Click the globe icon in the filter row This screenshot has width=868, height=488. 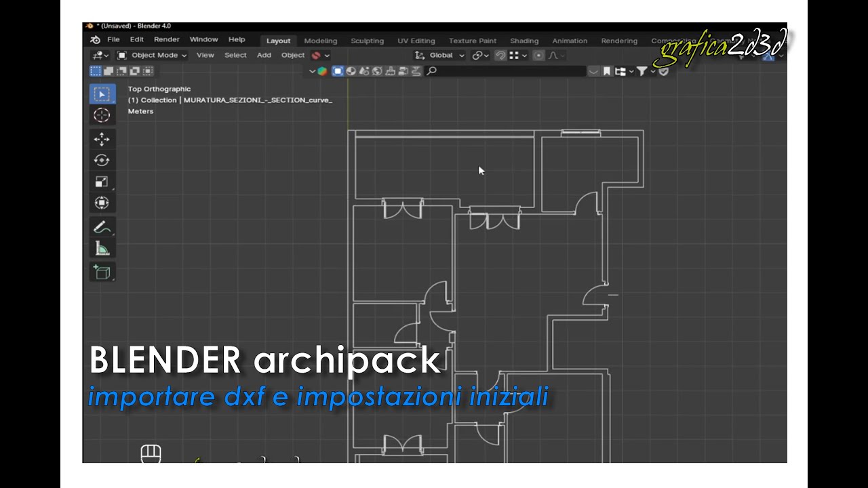point(377,71)
